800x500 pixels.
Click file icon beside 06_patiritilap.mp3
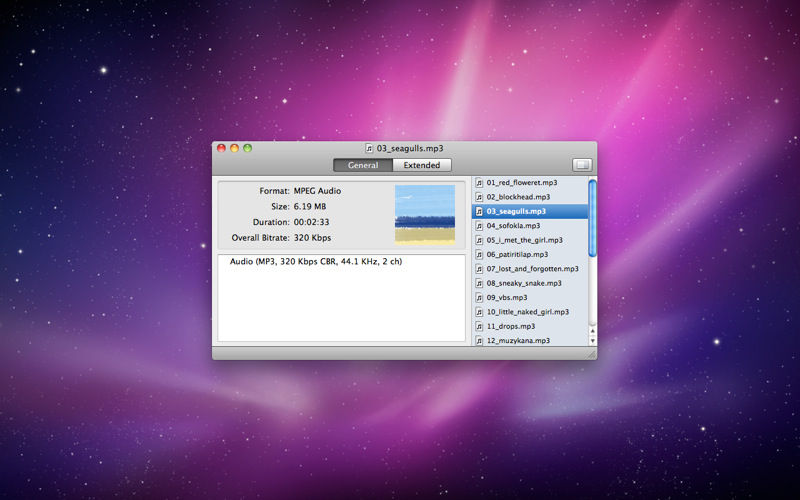(x=479, y=254)
